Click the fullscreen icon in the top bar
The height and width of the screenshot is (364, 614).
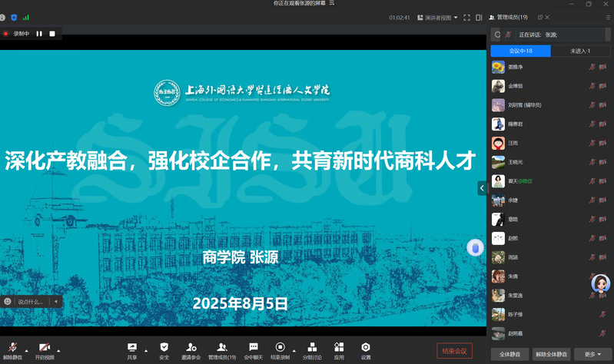(x=466, y=18)
